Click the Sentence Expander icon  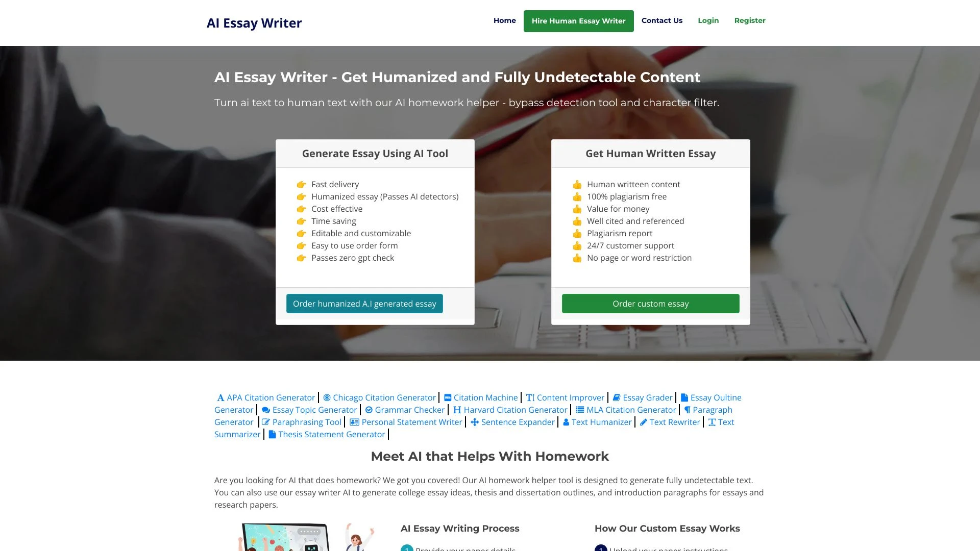[475, 422]
